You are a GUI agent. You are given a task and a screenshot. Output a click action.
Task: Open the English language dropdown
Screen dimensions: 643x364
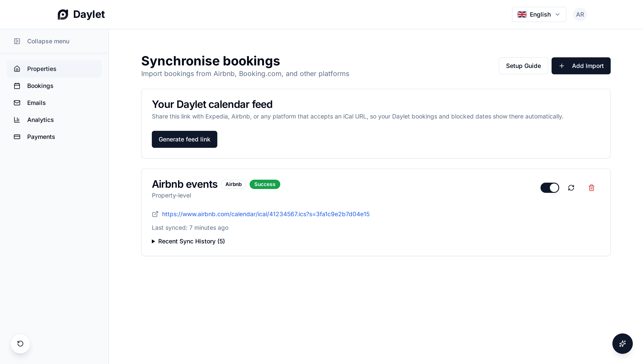tap(539, 14)
